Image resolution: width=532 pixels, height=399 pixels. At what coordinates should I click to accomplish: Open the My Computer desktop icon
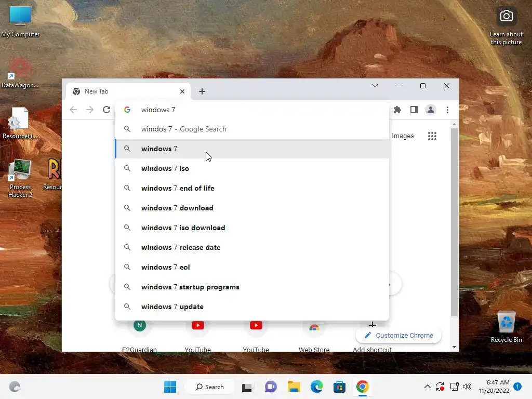pos(20,21)
